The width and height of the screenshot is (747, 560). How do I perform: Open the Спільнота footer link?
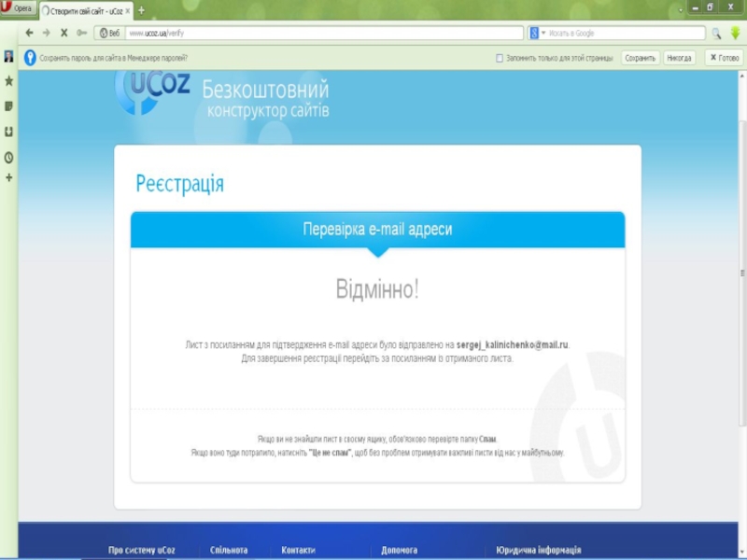tap(229, 550)
